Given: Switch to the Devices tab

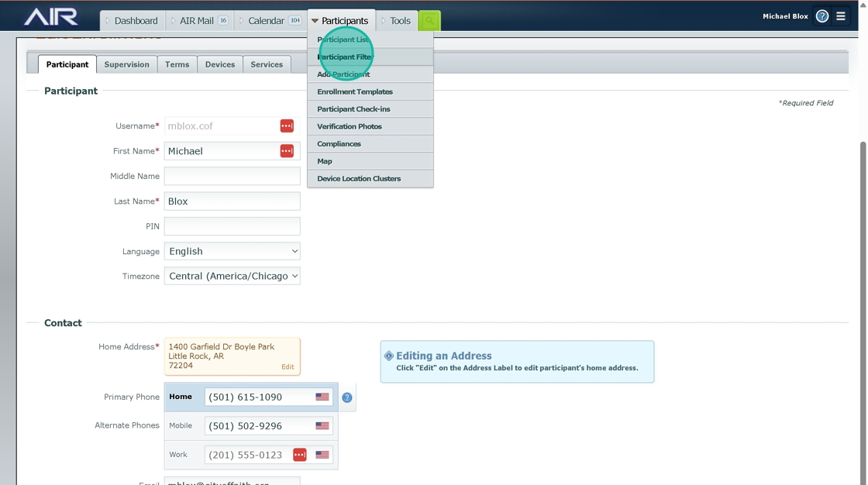Looking at the screenshot, I should coord(220,64).
